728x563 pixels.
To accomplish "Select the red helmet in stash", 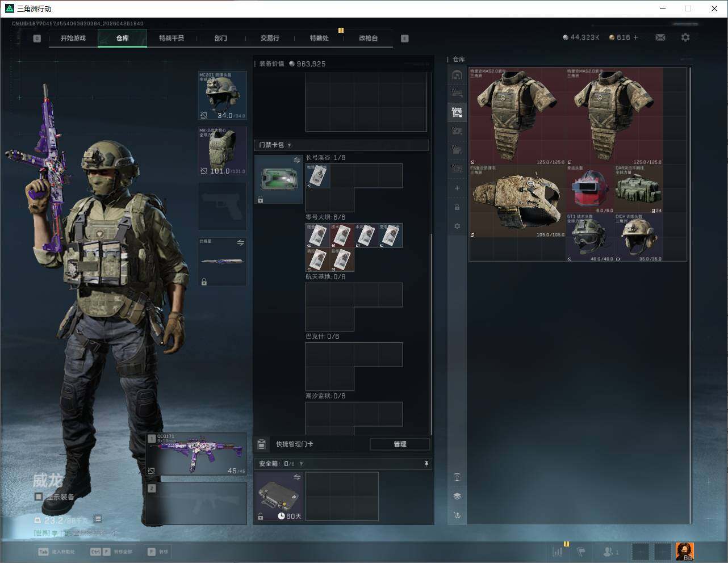I will (590, 190).
